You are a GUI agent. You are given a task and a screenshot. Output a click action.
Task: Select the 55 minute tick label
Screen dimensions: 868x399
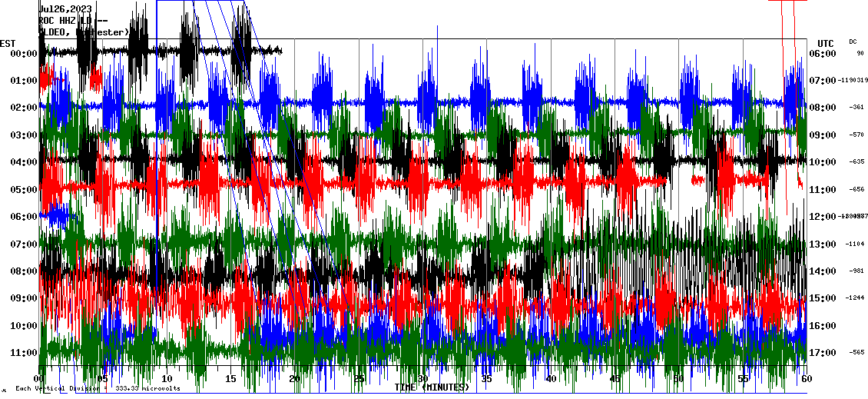(742, 379)
